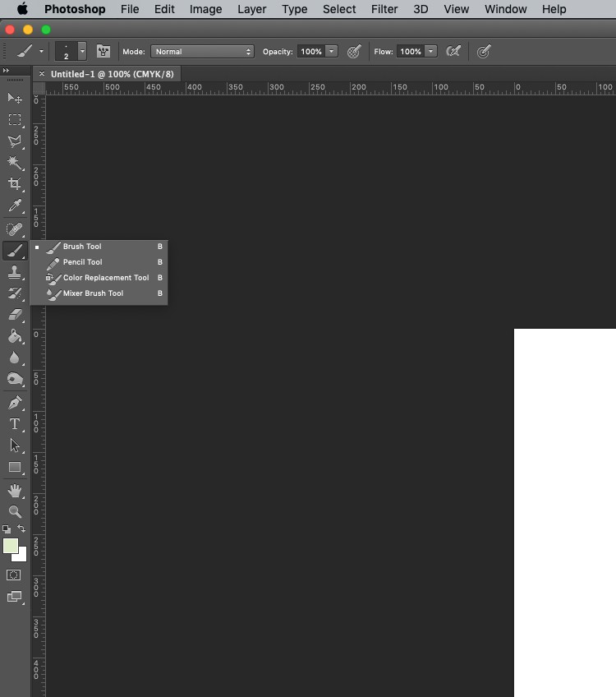The height and width of the screenshot is (697, 616).
Task: Choose Color Replacement Tool from flyout
Action: (x=99, y=278)
